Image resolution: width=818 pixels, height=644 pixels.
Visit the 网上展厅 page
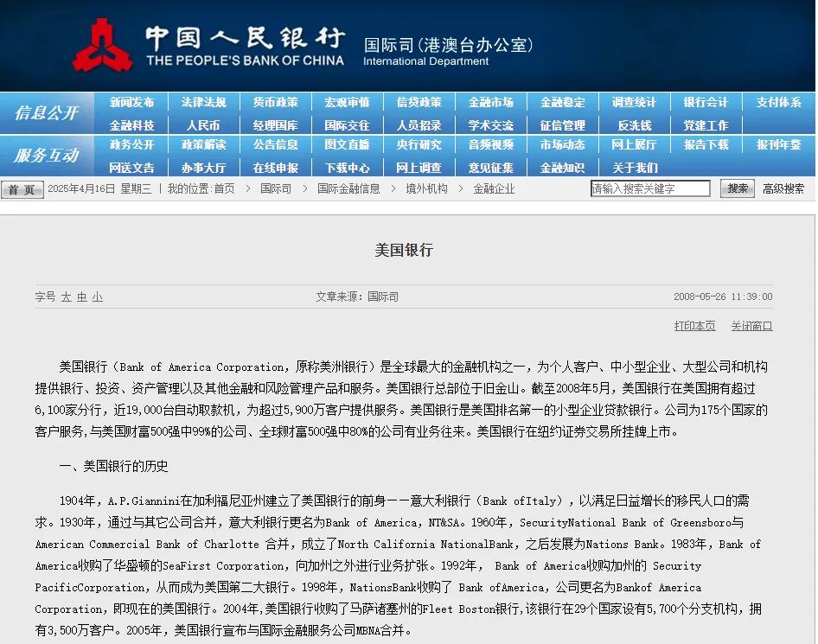(x=635, y=144)
